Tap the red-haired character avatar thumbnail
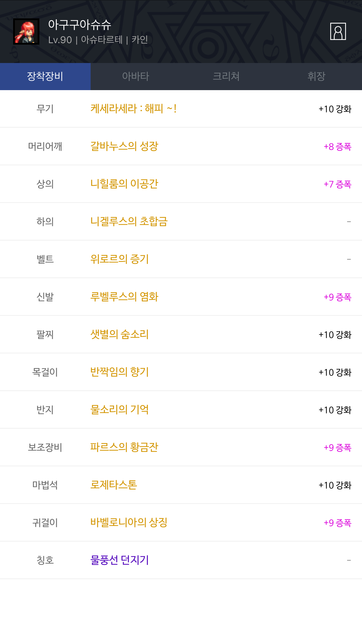The width and height of the screenshot is (362, 644). tap(26, 32)
